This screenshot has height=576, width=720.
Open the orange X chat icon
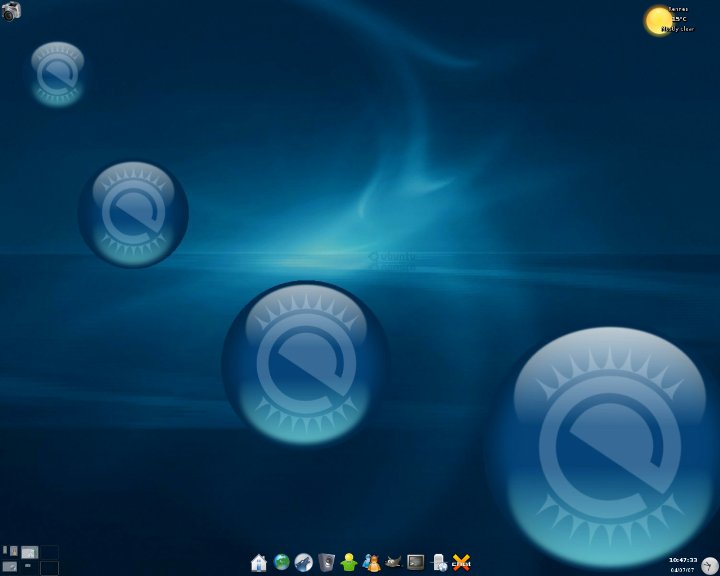pyautogui.click(x=461, y=563)
